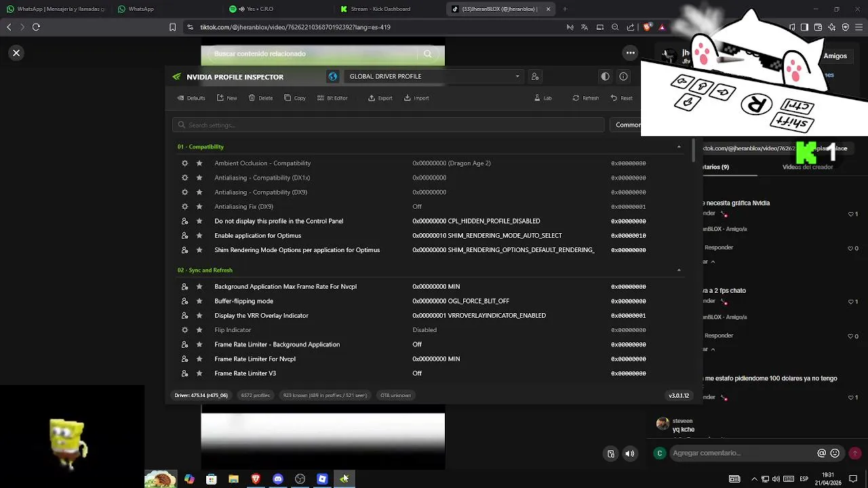Reload the TikTok page
The image size is (868, 488).
pyautogui.click(x=36, y=27)
